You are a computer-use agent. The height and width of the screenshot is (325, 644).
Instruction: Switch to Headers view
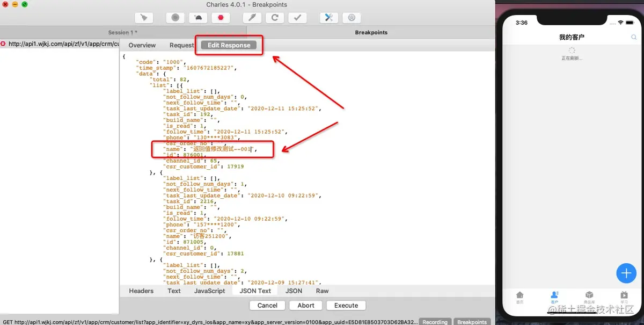click(141, 291)
